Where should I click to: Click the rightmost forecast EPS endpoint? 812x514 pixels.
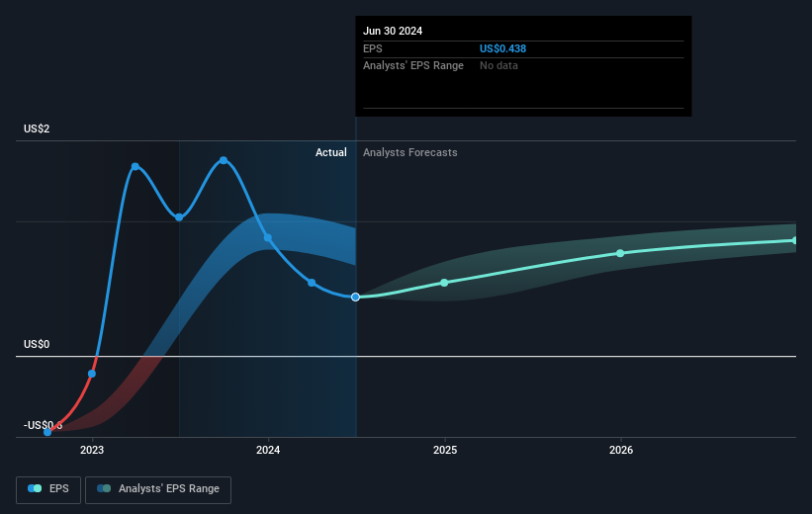(x=795, y=241)
